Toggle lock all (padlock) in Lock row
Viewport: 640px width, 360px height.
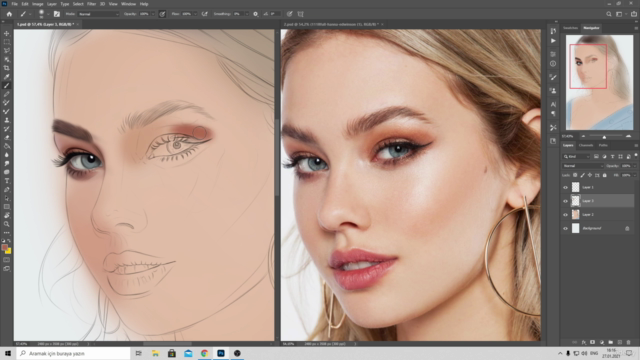[x=605, y=175]
